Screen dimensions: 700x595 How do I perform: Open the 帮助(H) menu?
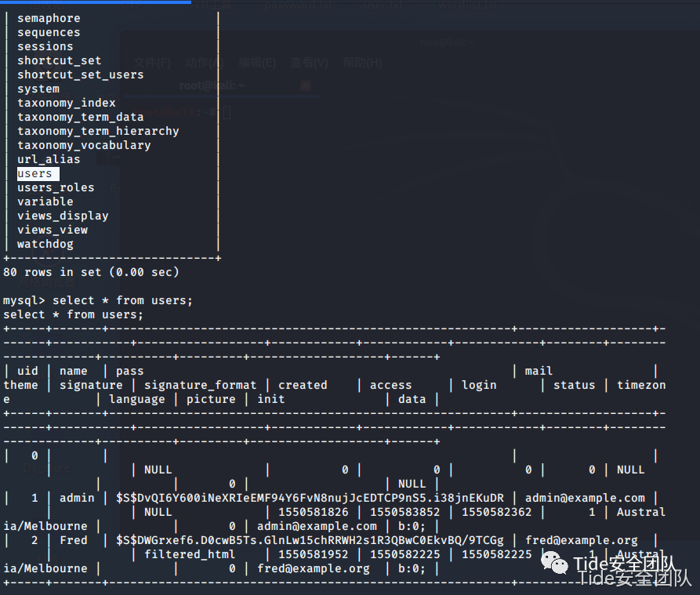point(362,63)
